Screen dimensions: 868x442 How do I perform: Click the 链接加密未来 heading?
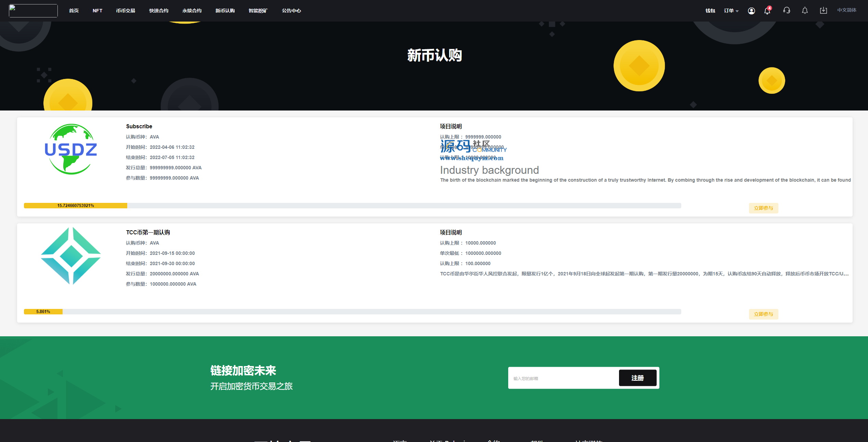(243, 370)
